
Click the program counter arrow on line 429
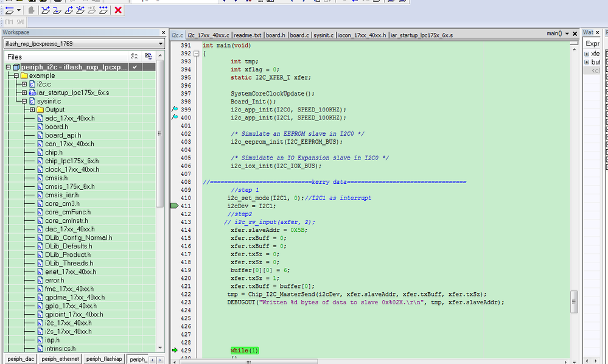click(x=175, y=350)
